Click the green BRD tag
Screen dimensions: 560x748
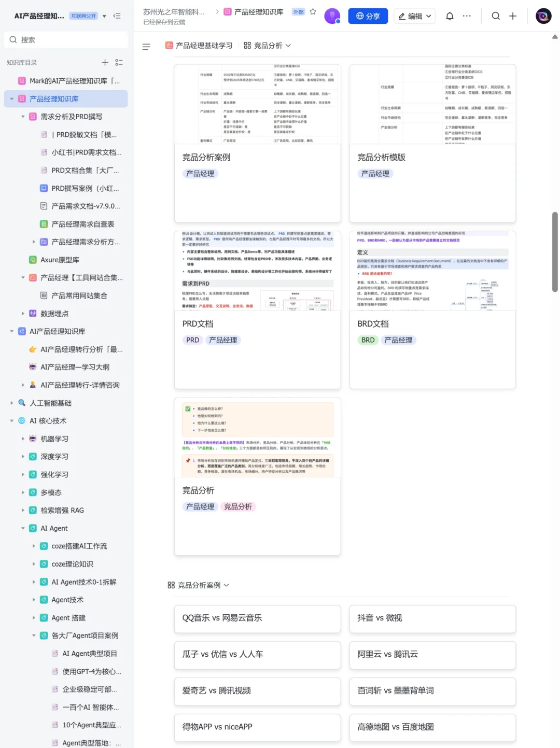click(368, 340)
